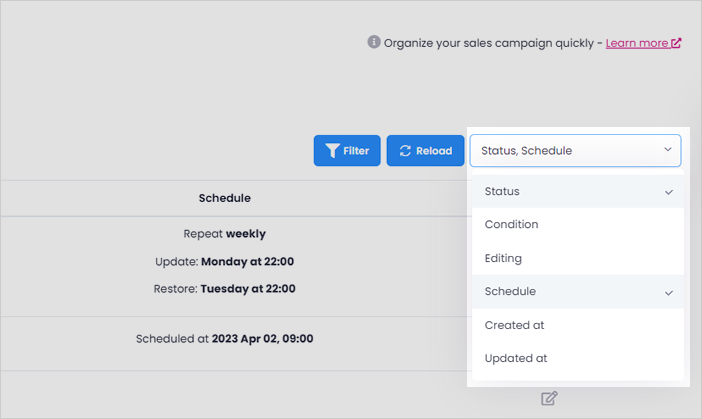Click the pencil edit icon below dropdown
The image size is (702, 419).
549,398
